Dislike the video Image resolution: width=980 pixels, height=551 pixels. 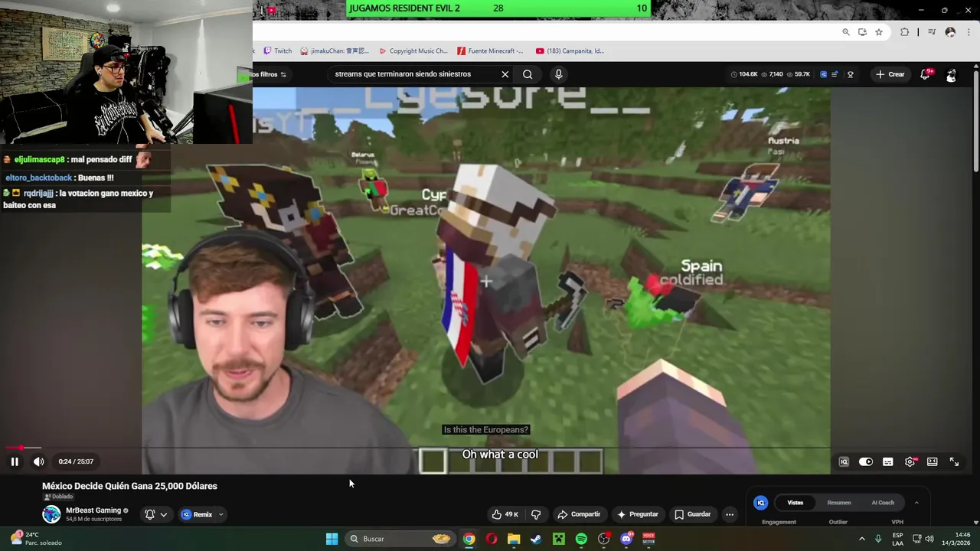click(536, 514)
